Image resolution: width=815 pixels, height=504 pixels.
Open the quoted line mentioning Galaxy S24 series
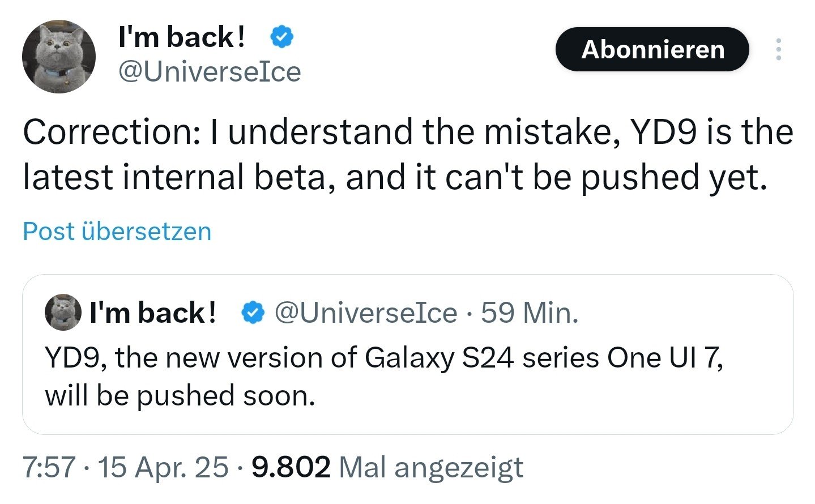click(383, 358)
